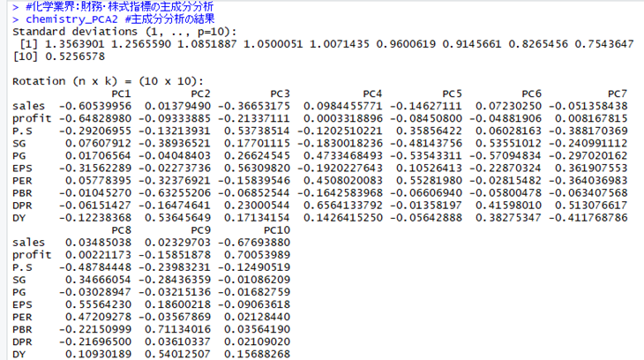Click PG PC6 loading -0.57094834
Viewport: 644px width, 360px height.
505,156
